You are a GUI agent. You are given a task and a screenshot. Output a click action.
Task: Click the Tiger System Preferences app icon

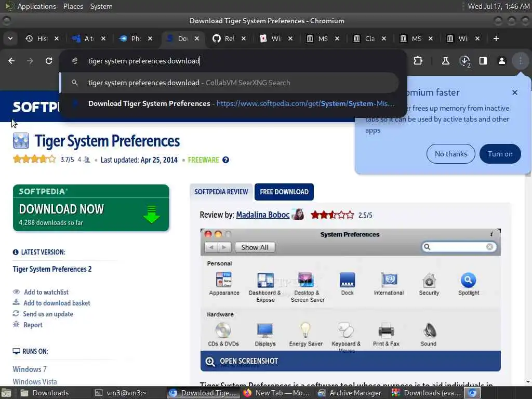tap(21, 141)
